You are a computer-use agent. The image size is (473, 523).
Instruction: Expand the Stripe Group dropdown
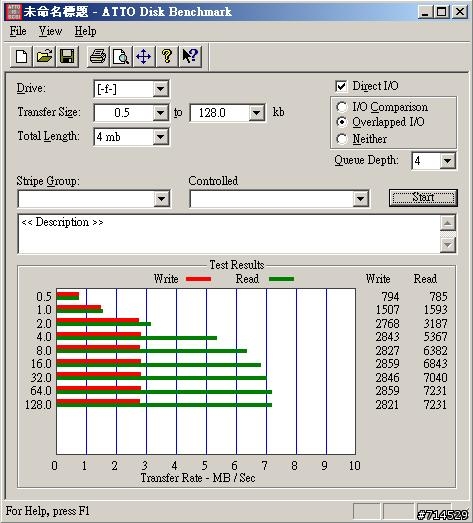coord(161,199)
